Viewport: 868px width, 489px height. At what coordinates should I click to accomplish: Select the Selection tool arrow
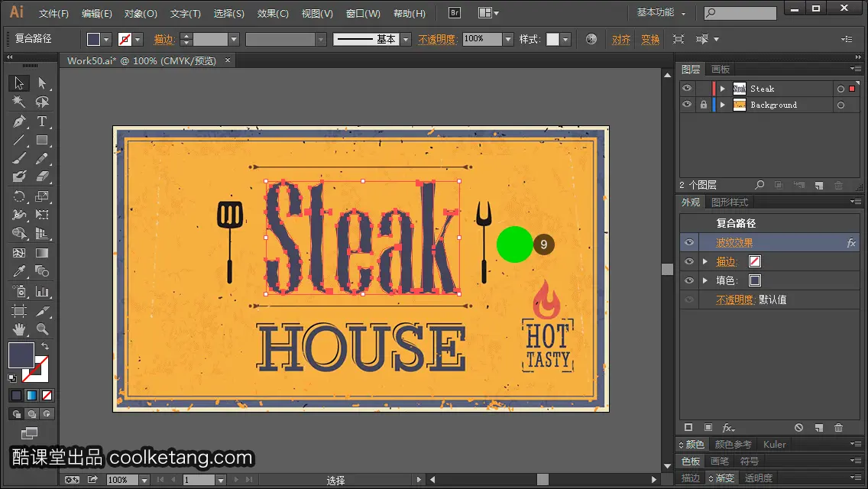19,83
